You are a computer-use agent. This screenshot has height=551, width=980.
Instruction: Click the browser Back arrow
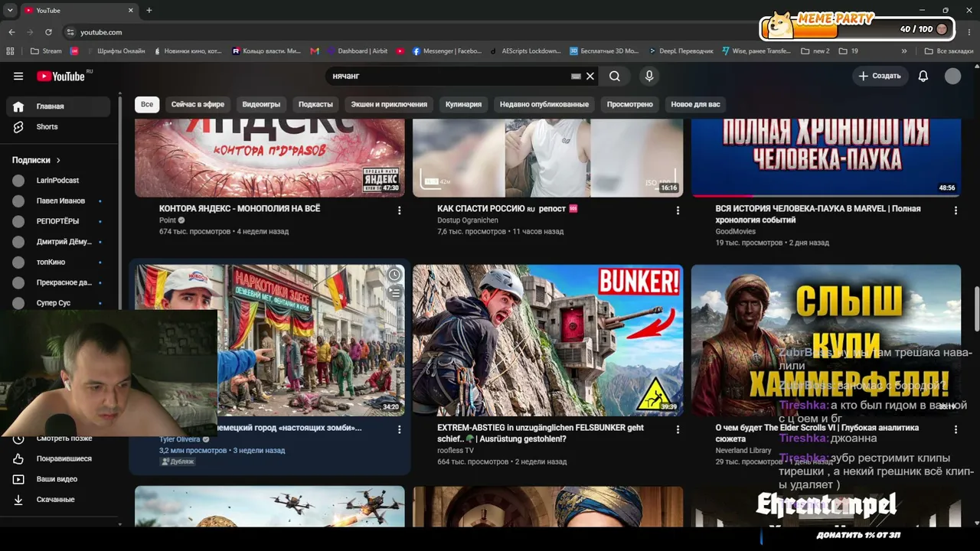pos(11,32)
